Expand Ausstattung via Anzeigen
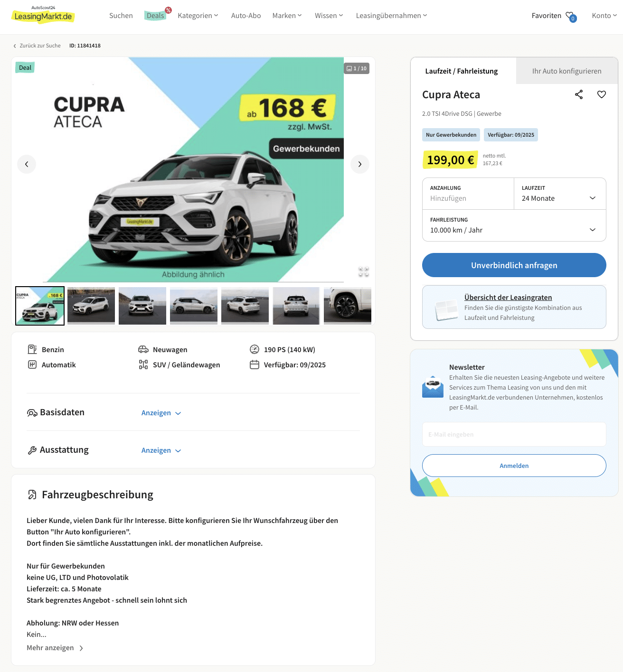Image resolution: width=623 pixels, height=672 pixels. pos(161,450)
